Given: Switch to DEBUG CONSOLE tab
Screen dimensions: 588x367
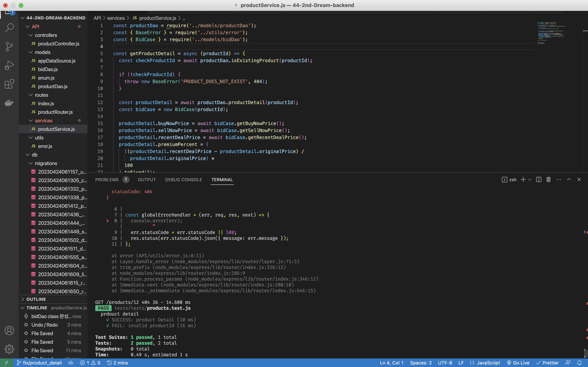Looking at the screenshot, I should (183, 180).
